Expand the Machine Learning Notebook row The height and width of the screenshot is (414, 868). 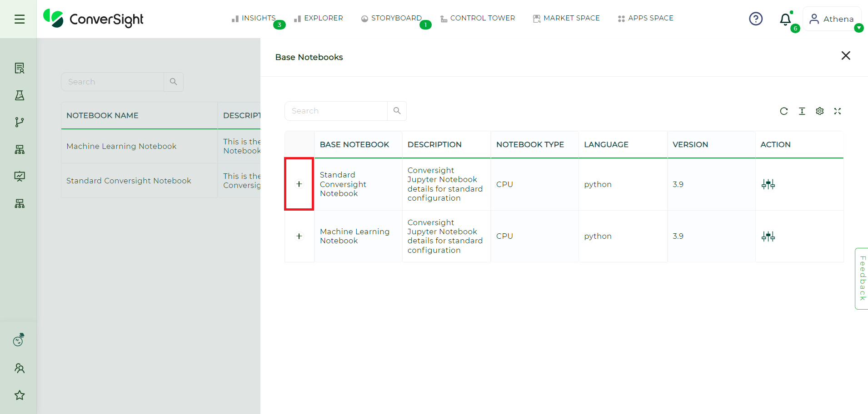[x=299, y=236]
